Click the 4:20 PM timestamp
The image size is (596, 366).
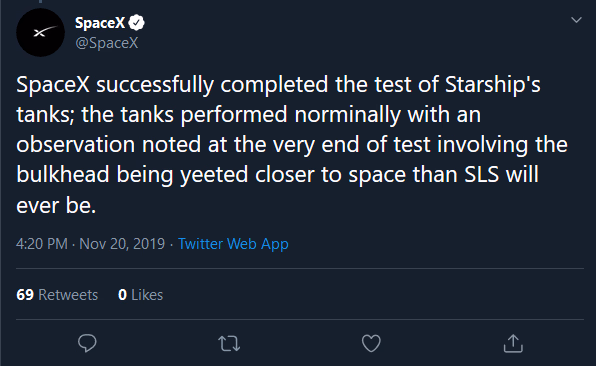coord(42,244)
